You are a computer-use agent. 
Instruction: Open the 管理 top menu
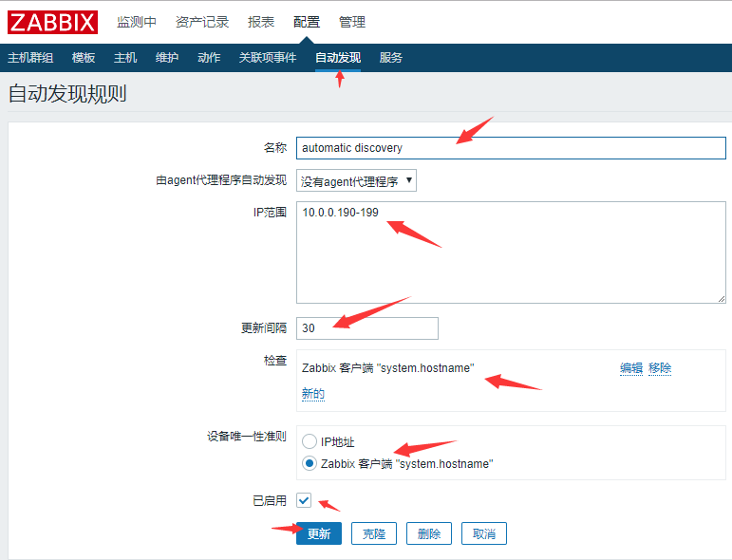coord(352,22)
